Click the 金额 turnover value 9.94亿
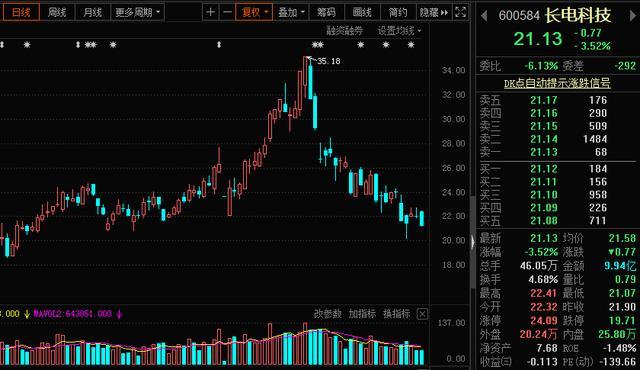 tap(620, 266)
